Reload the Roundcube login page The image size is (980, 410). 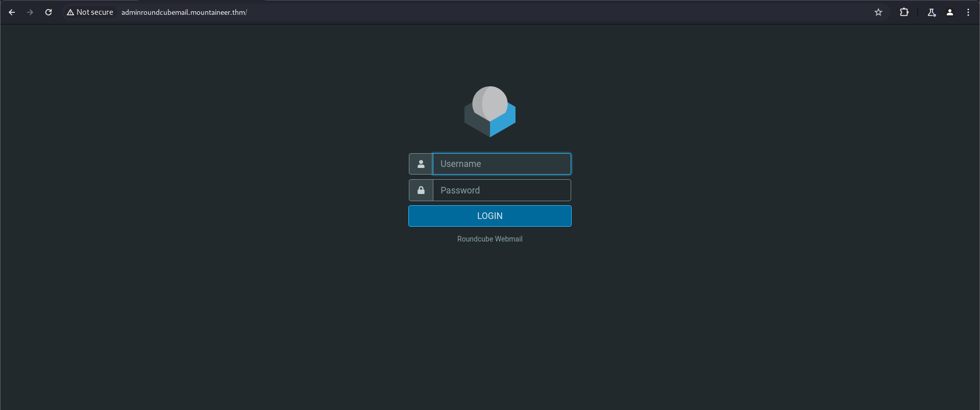(48, 12)
